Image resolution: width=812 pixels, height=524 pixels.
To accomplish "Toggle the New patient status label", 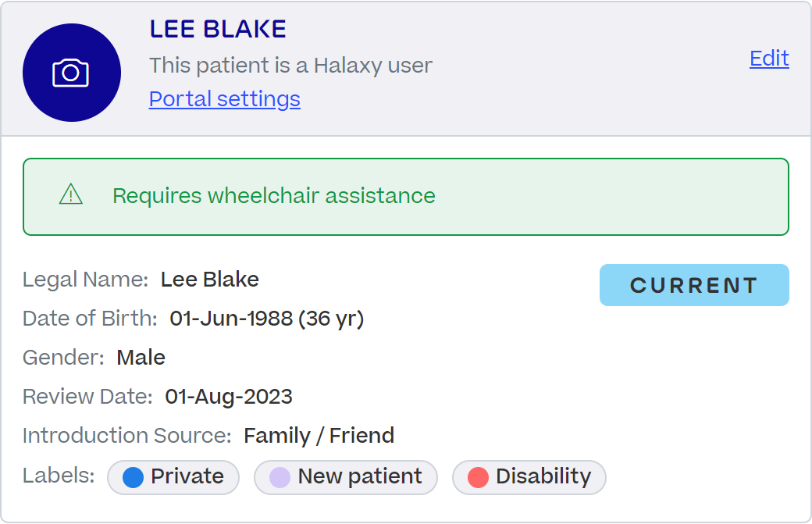I will 346,477.
